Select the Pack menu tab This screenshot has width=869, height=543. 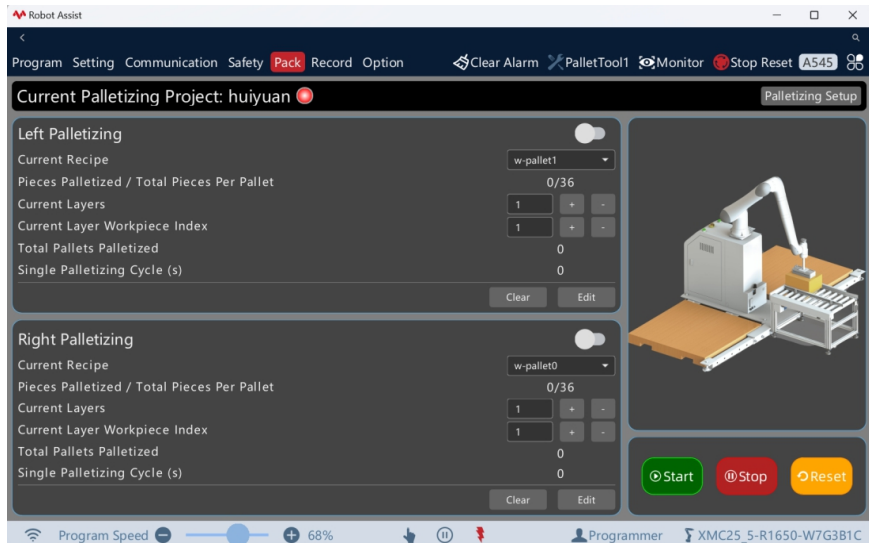[288, 63]
